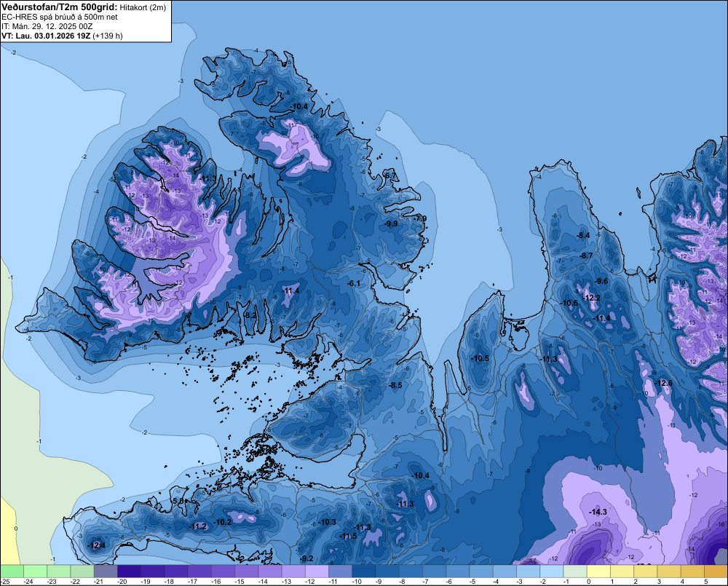728x586 pixels.
Task: Click the 'Hitakort (2m)' label
Action: [143, 7]
